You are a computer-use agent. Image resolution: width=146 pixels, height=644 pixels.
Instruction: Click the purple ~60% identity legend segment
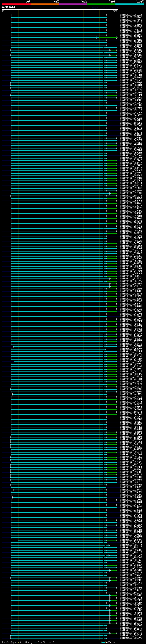point(73,4)
